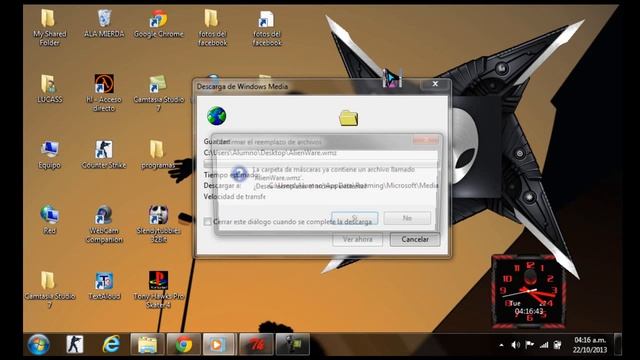This screenshot has height=360, width=640.
Task: Open the programas folder on the desktop
Action: [x=158, y=155]
